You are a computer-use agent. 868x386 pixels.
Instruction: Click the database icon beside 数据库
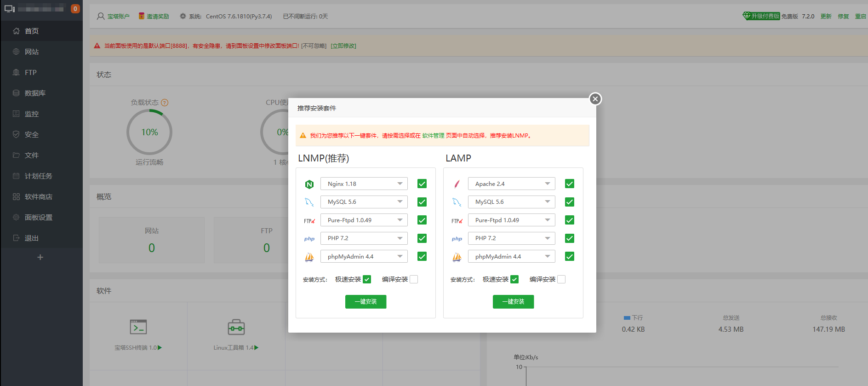coord(16,93)
